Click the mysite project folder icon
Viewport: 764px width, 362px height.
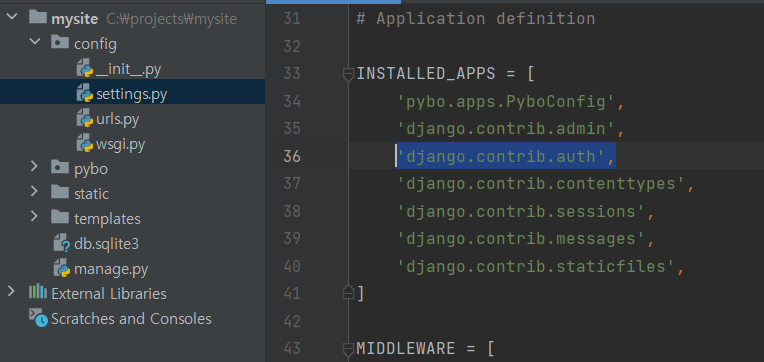point(38,18)
